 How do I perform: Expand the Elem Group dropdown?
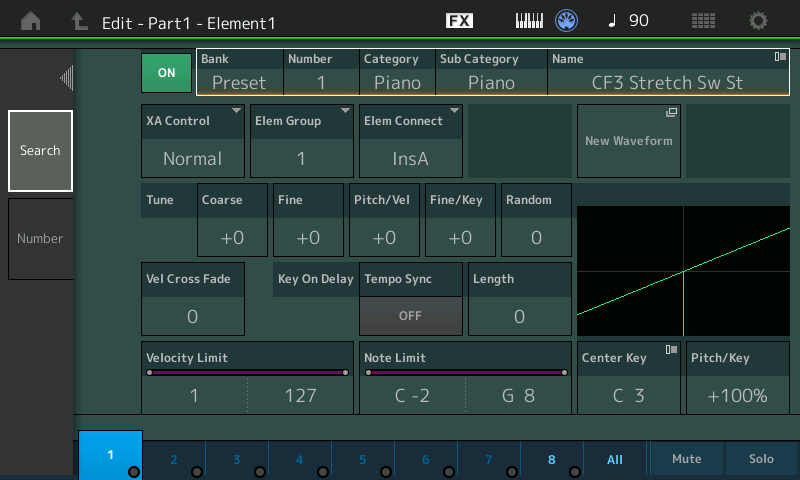pyautogui.click(x=301, y=141)
